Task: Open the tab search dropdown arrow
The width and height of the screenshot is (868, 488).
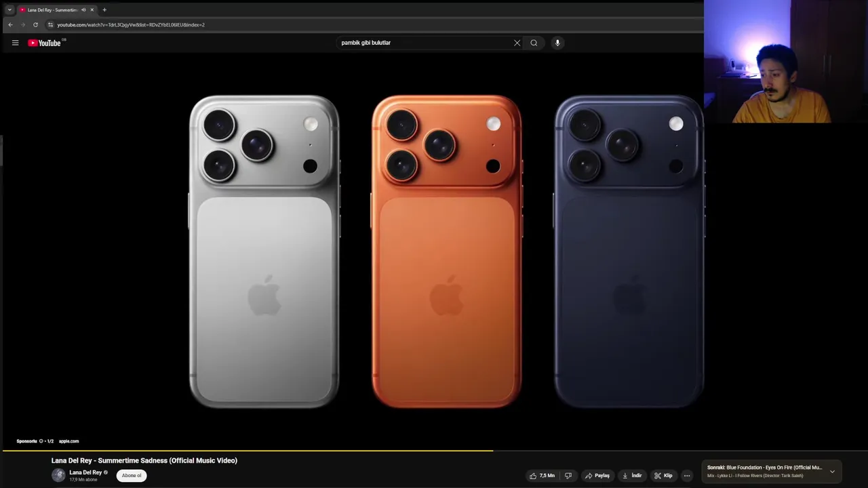Action: 9,9
